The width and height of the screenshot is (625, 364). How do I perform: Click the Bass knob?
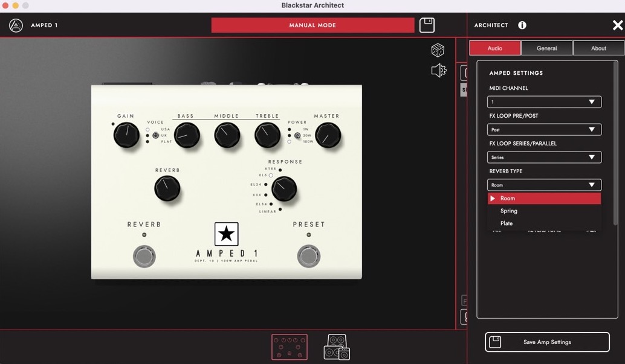click(187, 135)
